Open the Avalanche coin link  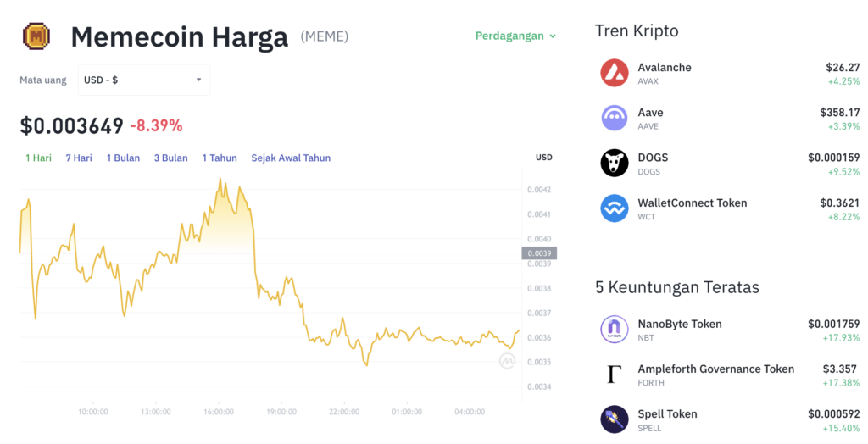point(665,68)
